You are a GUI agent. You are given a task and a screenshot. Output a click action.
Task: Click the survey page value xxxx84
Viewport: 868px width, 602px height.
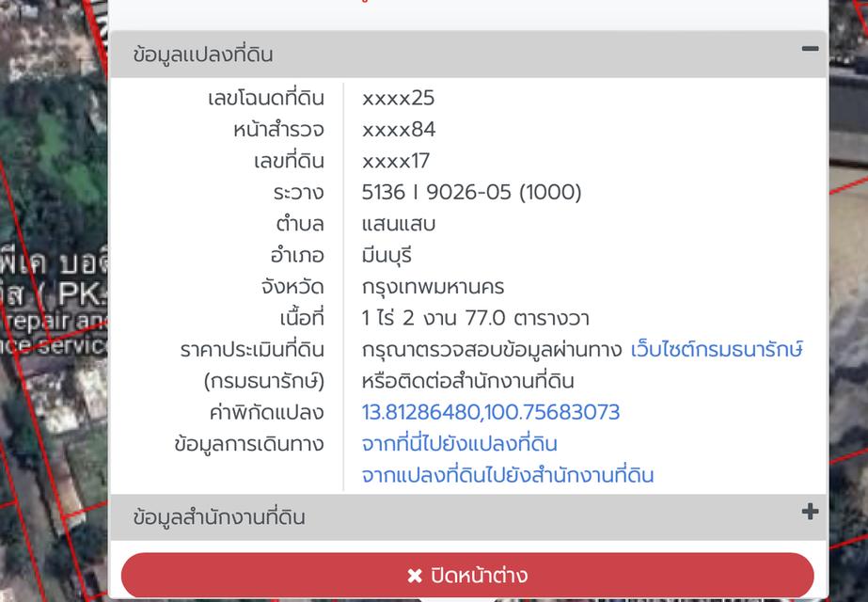tap(391, 129)
